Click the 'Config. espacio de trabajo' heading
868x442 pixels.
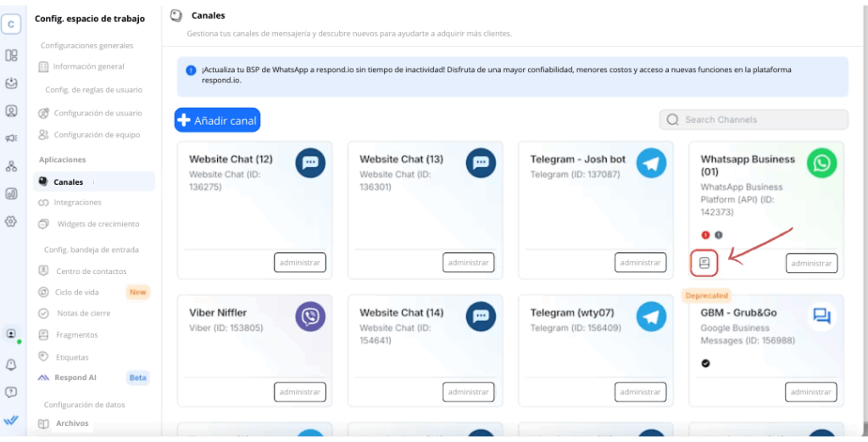coord(90,19)
